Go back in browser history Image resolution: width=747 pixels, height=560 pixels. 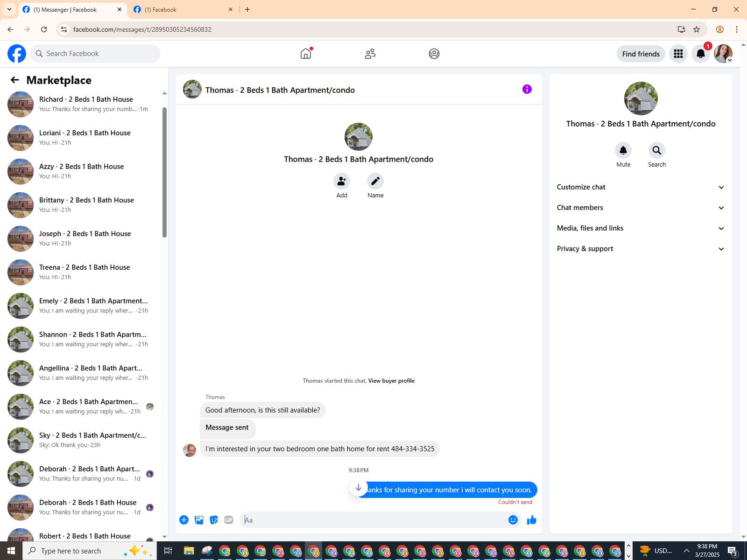[10, 29]
